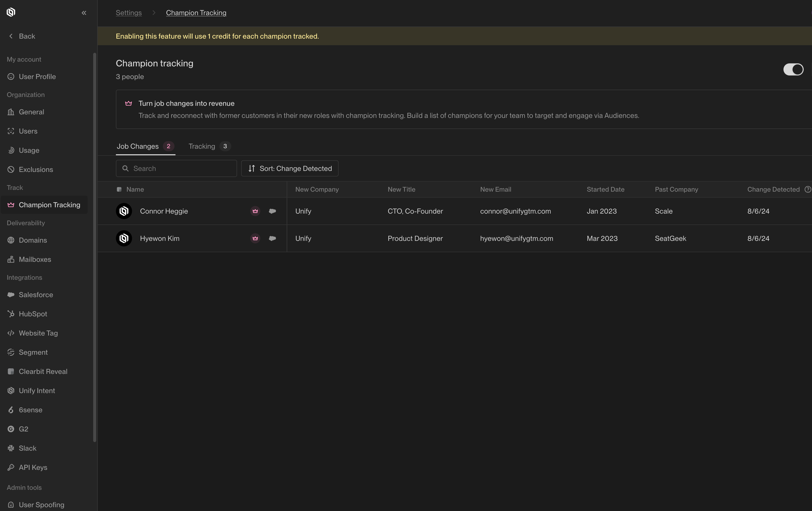The height and width of the screenshot is (511, 812).
Task: Click the Jan 2023 started date cell
Action: (x=602, y=211)
